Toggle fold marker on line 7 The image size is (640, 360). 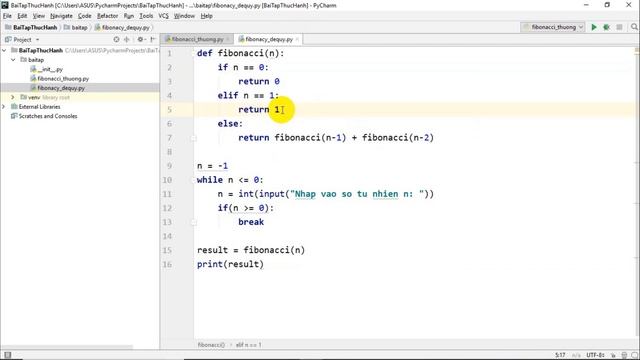coord(194,138)
